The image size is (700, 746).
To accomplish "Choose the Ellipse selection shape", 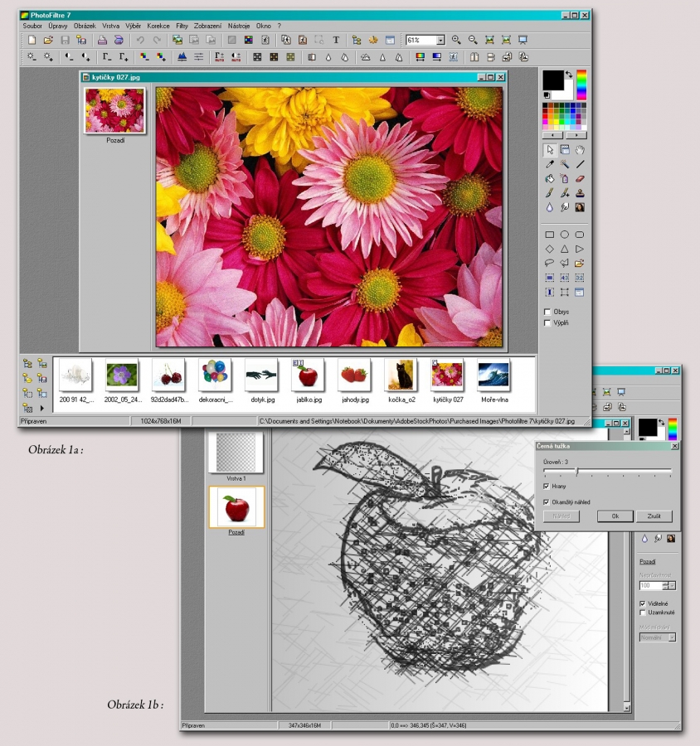I will (x=565, y=235).
